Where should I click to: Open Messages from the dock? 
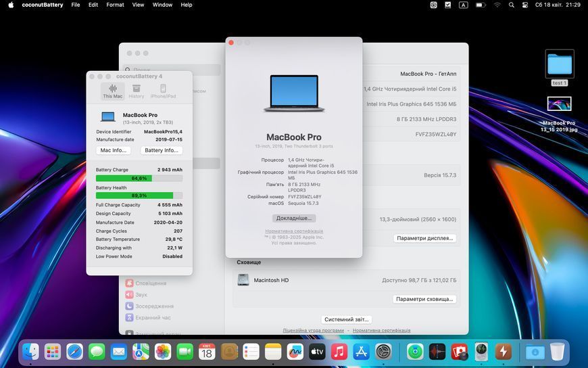(x=97, y=352)
